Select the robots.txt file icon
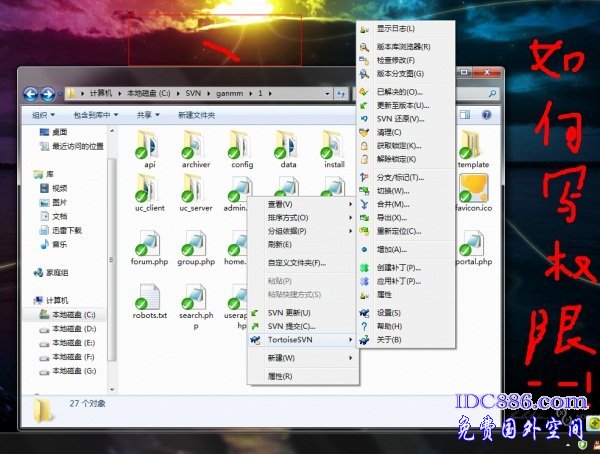This screenshot has height=454, width=600. click(x=148, y=297)
